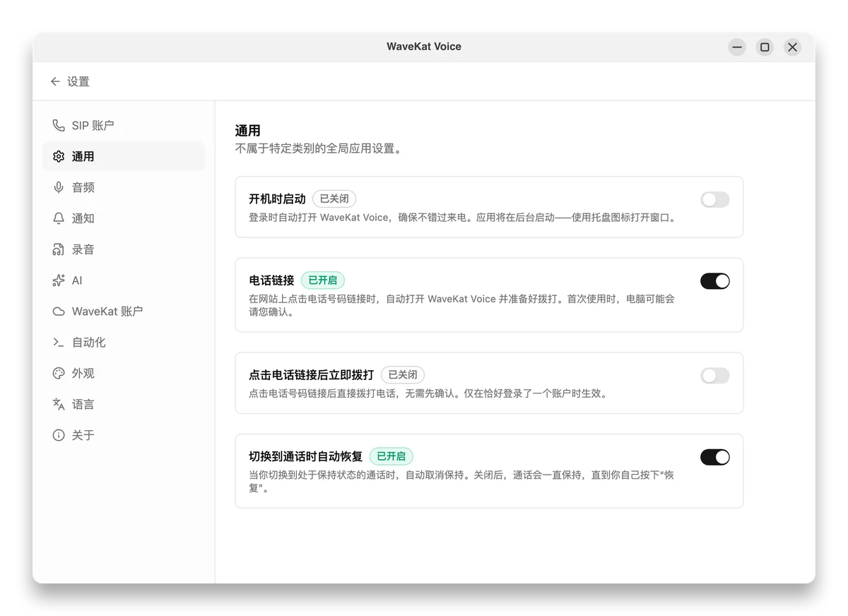Click the back arrow next to 设置

pos(55,82)
